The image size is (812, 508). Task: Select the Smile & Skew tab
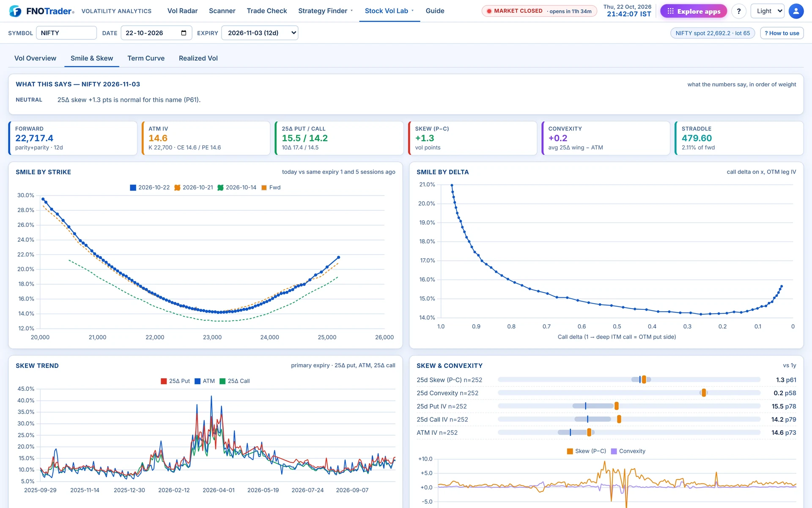tap(92, 58)
